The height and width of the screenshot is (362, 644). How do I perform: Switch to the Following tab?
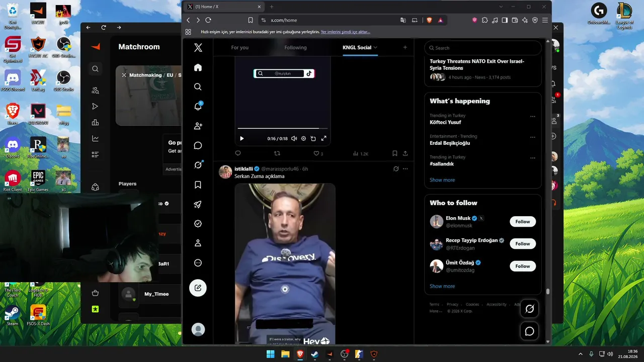[295, 48]
